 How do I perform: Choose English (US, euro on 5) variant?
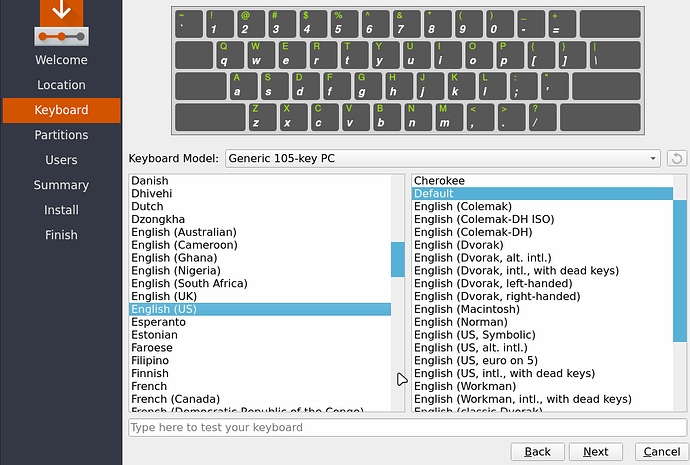coord(542,360)
